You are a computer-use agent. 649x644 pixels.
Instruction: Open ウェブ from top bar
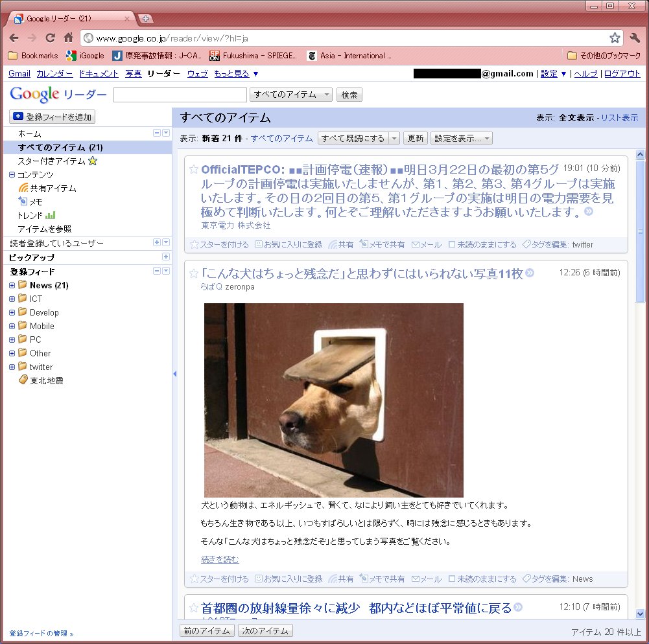point(198,74)
